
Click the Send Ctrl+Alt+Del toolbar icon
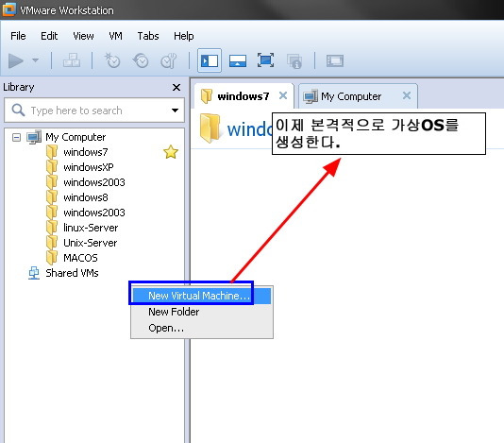tap(72, 60)
